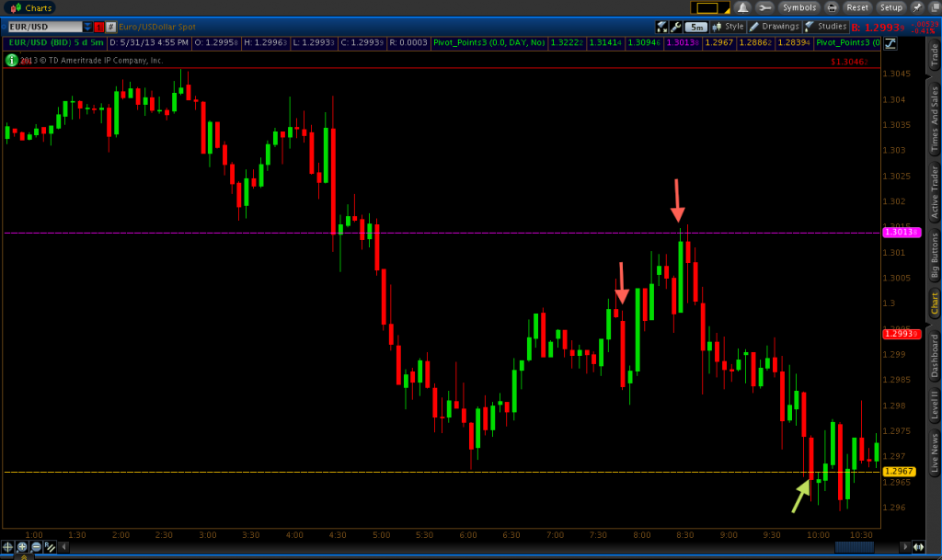
Task: Open the Dashboard sidebar tab
Action: click(935, 355)
